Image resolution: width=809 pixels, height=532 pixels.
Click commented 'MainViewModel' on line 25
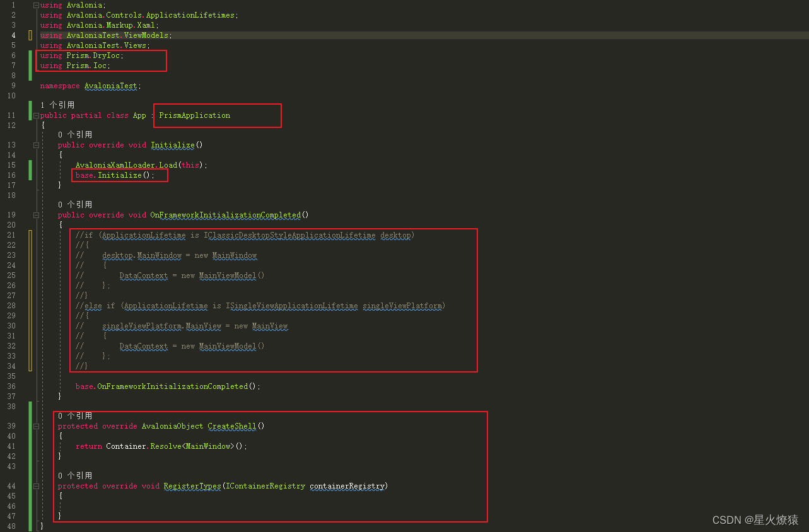tap(228, 275)
